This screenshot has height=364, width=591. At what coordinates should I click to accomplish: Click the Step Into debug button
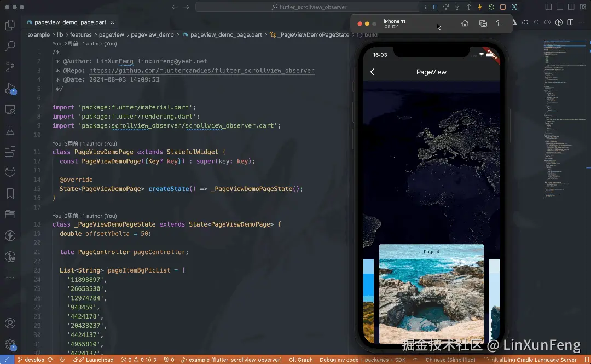pos(457,7)
